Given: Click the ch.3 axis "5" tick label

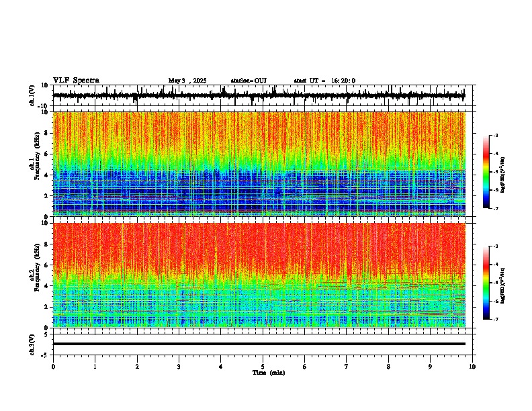Looking at the screenshot, I should pos(47,334).
